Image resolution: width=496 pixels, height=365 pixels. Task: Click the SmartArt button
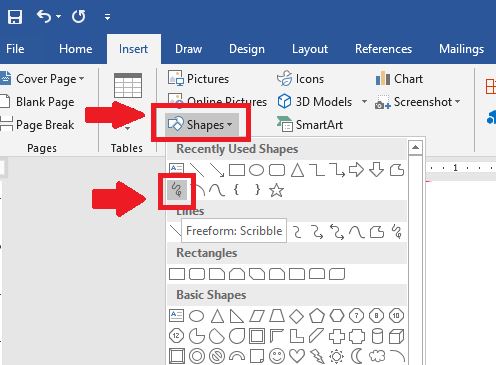(310, 125)
